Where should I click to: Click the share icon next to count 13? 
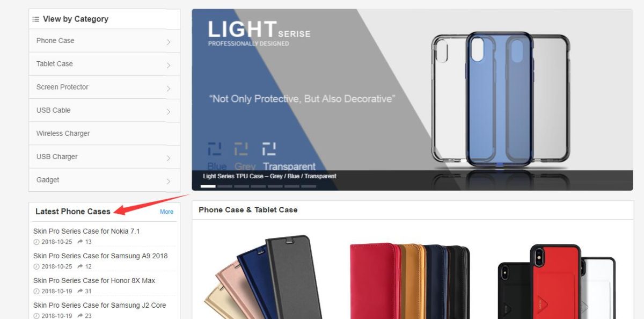[x=80, y=242]
